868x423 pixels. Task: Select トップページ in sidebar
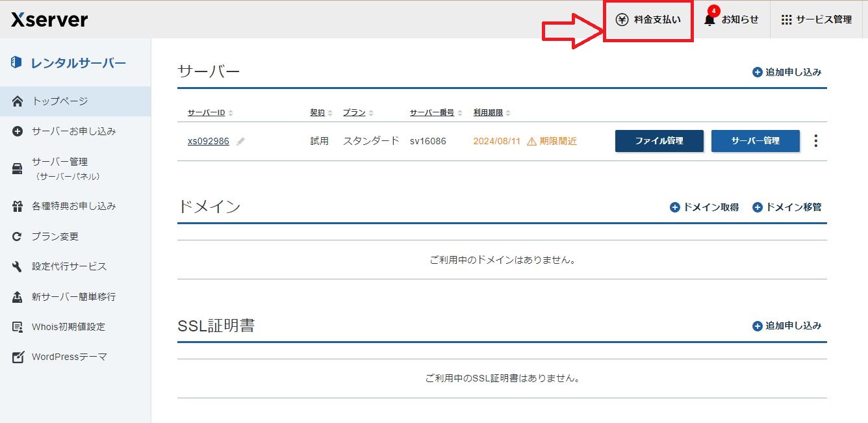pos(60,101)
